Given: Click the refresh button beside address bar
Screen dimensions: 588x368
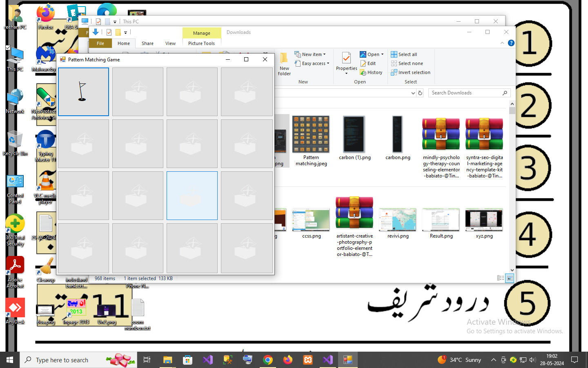Looking at the screenshot, I should click(420, 93).
